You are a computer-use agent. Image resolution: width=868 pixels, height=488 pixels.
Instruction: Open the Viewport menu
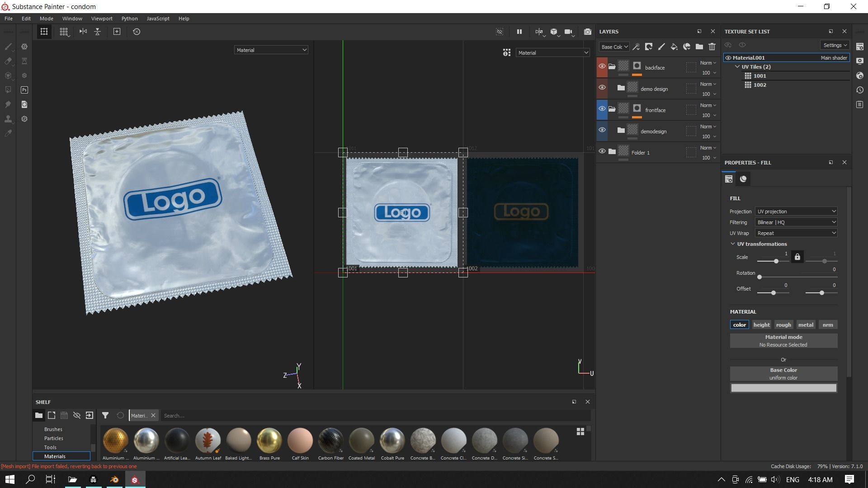pyautogui.click(x=101, y=19)
